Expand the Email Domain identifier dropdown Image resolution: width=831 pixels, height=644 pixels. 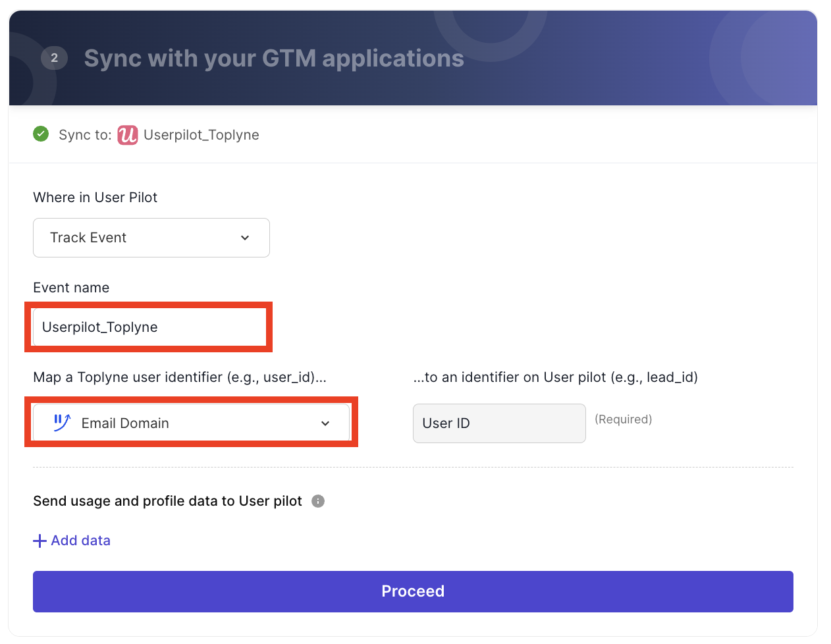tap(191, 423)
